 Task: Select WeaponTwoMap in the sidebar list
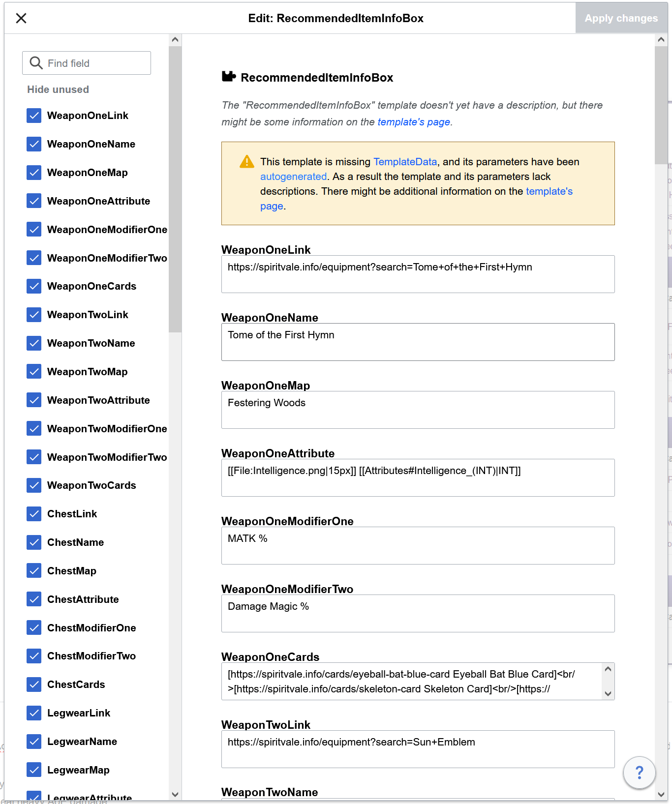click(x=87, y=372)
